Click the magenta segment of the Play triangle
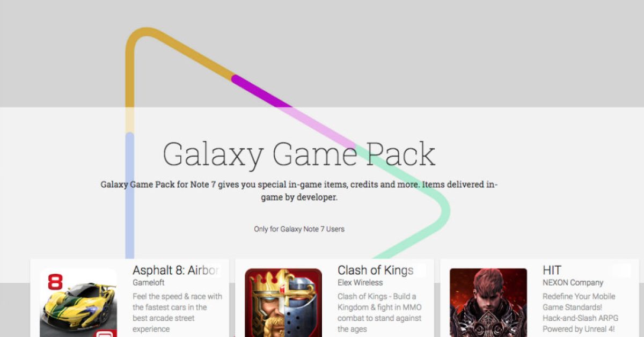 pos(261,92)
